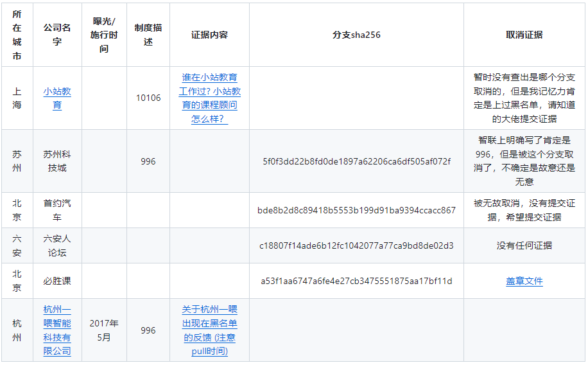This screenshot has width=588, height=365.
Task: Click the 996 value in 苏州科技城 row
Action: [148, 161]
